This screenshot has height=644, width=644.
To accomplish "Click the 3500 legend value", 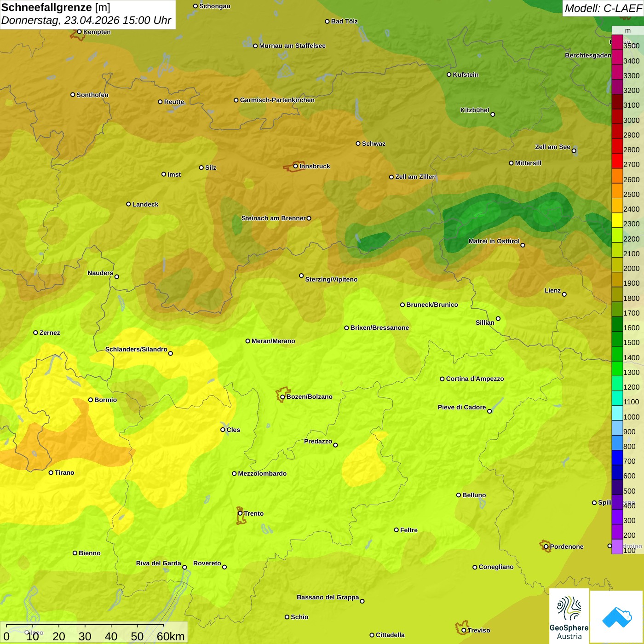I will [x=631, y=46].
